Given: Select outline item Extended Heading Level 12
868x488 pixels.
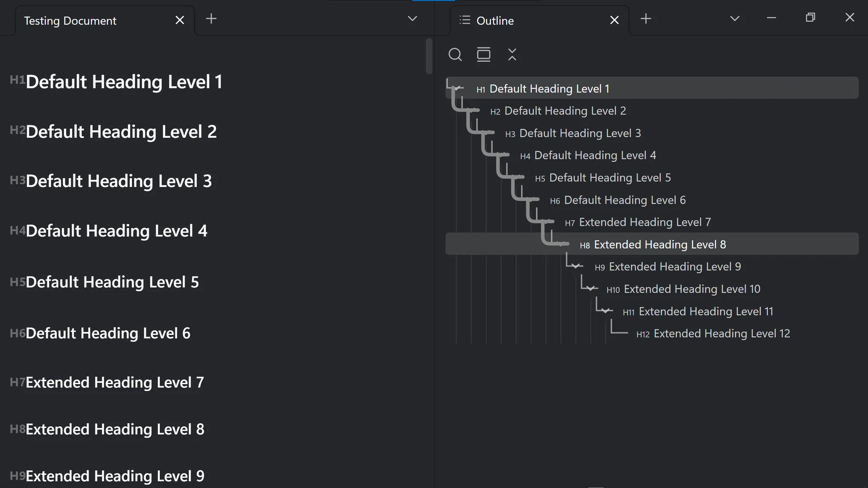Looking at the screenshot, I should (652, 333).
